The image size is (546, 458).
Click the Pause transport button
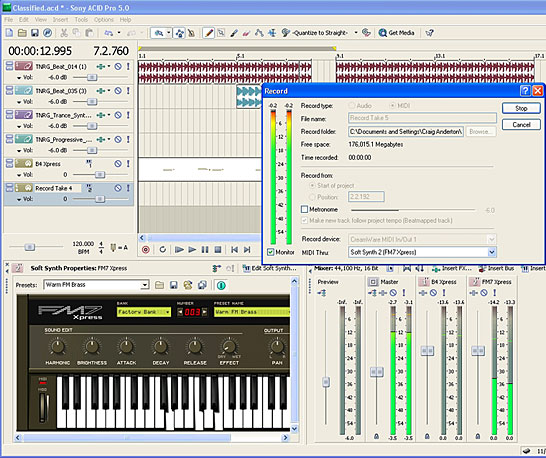pyautogui.click(x=205, y=249)
